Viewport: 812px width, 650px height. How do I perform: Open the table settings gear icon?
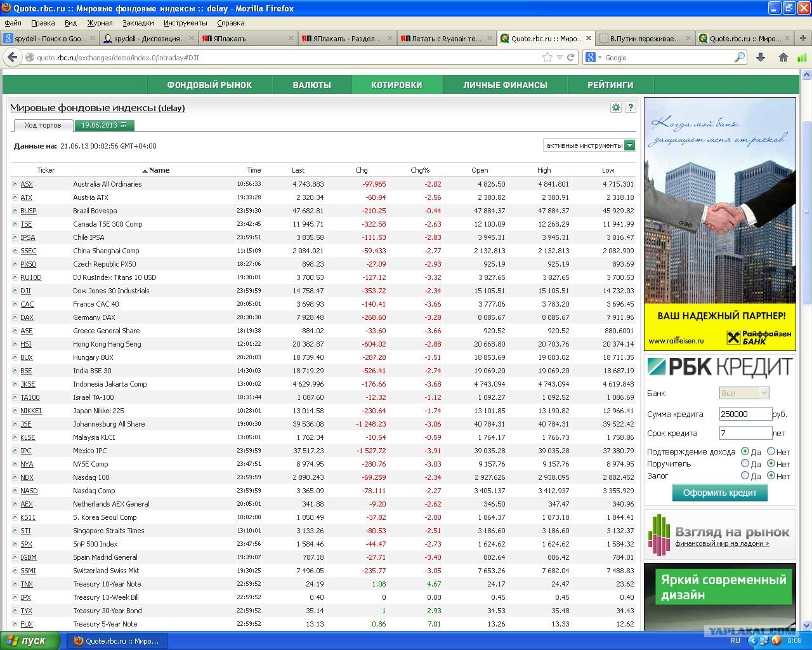click(615, 107)
